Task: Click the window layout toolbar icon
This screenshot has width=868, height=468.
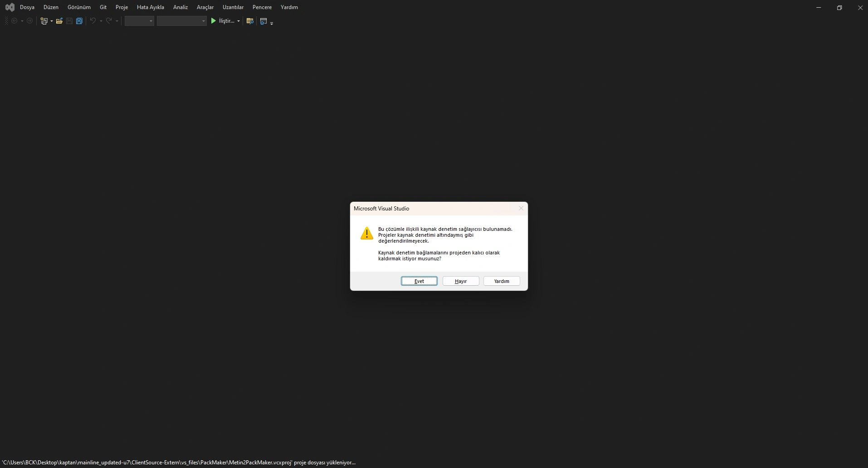Action: tap(263, 21)
